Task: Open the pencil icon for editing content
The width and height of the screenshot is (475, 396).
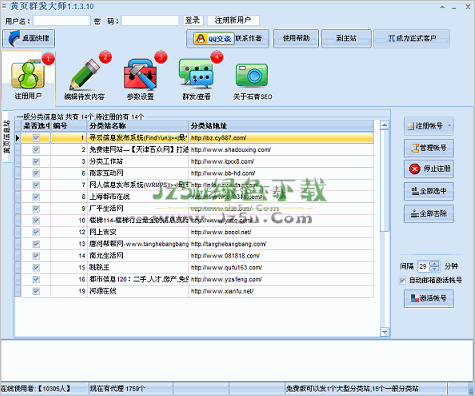Action: point(84,78)
